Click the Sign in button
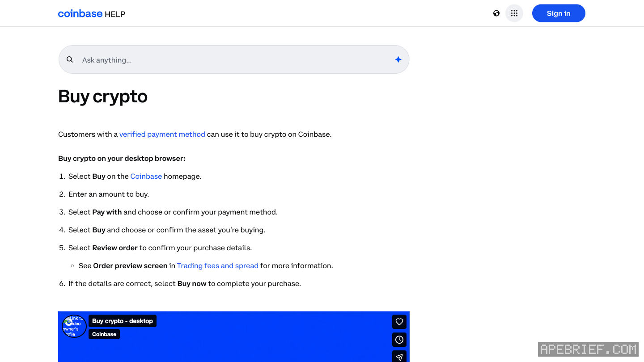Viewport: 644px width, 362px height. coord(559,13)
